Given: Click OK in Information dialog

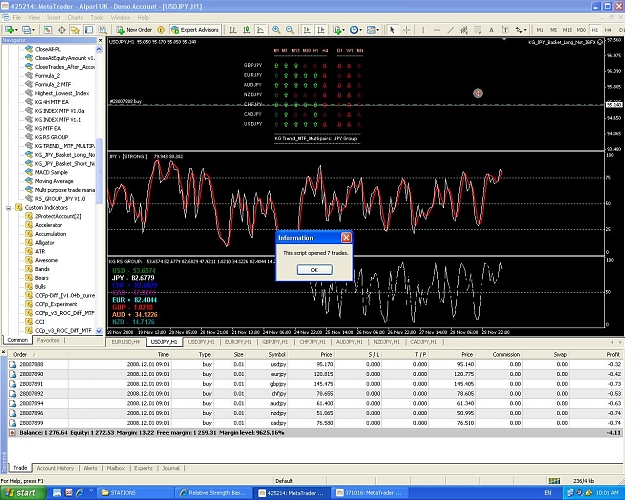Looking at the screenshot, I should [314, 270].
